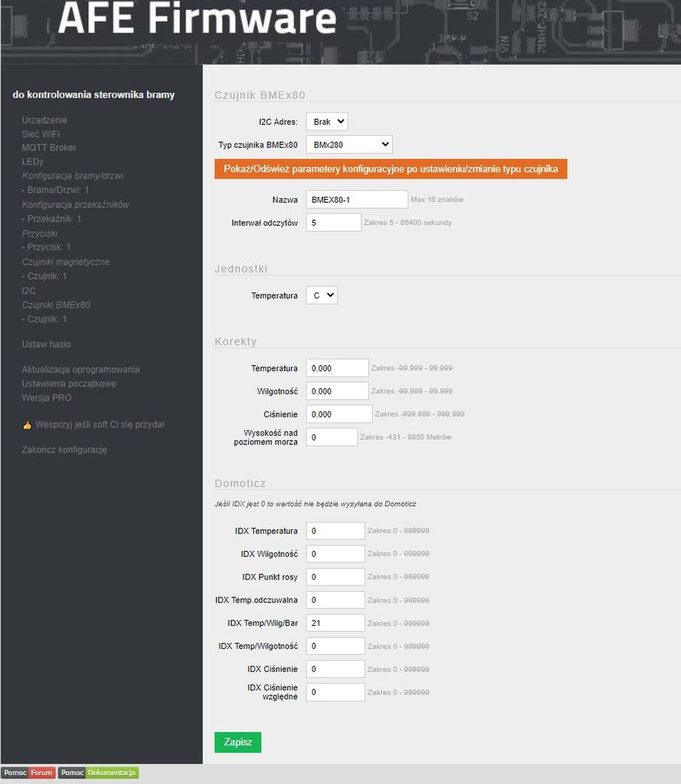The width and height of the screenshot is (681, 784).
Task: Open Urządzenie in the sidebar menu
Action: tap(44, 120)
